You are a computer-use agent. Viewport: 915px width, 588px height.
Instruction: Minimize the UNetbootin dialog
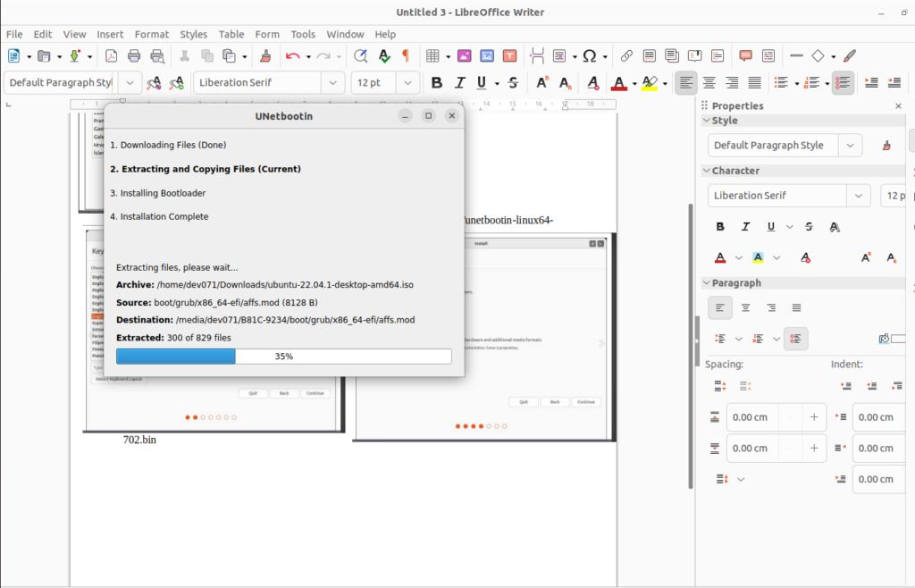click(x=405, y=116)
